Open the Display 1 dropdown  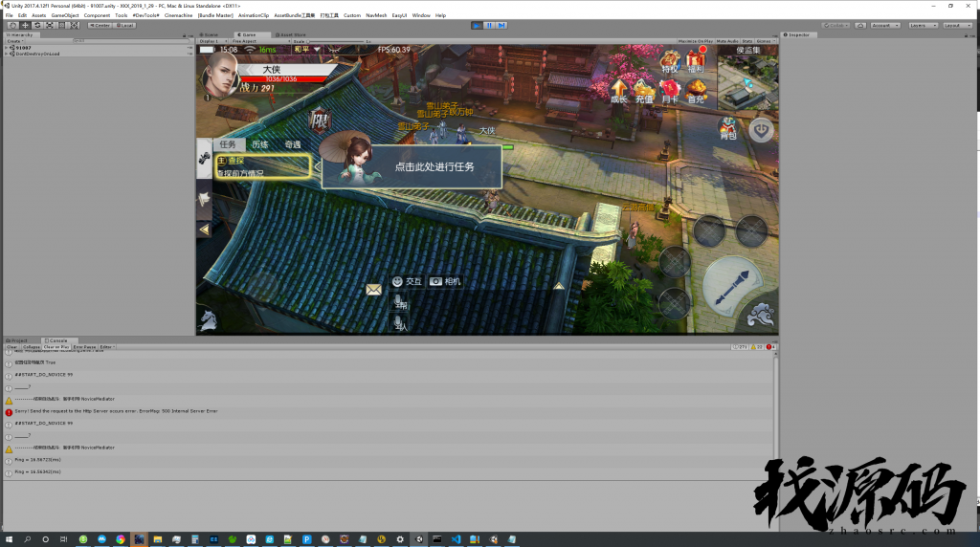coord(213,41)
